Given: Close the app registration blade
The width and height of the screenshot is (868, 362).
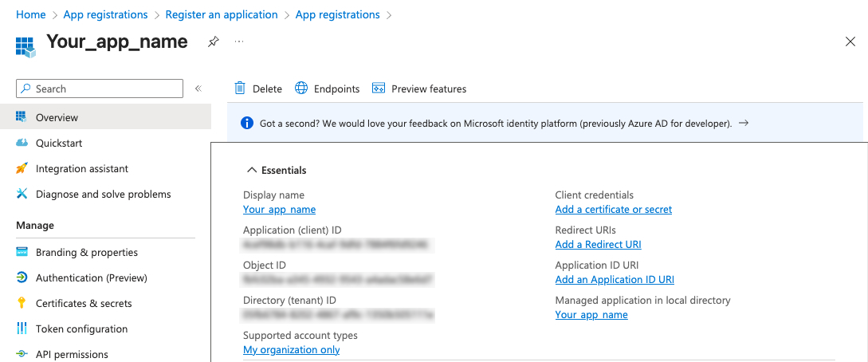Looking at the screenshot, I should (850, 41).
